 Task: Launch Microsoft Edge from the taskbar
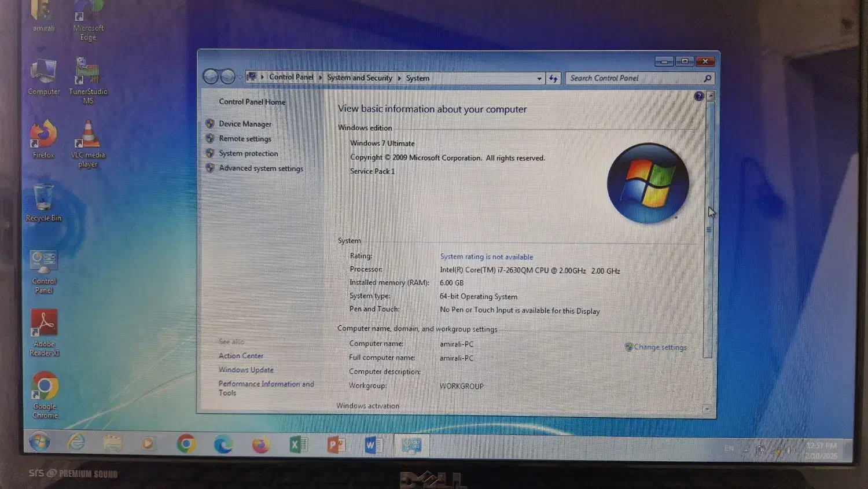pyautogui.click(x=223, y=444)
